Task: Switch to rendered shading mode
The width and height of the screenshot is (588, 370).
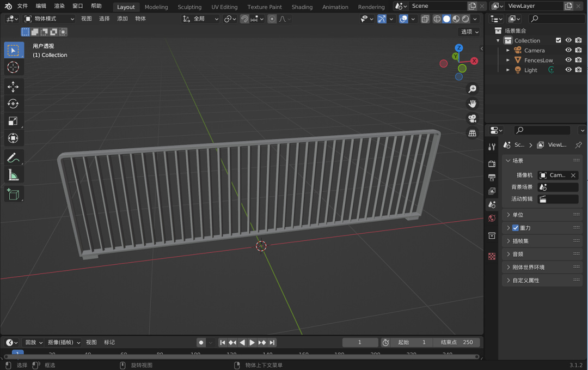Action: (465, 19)
